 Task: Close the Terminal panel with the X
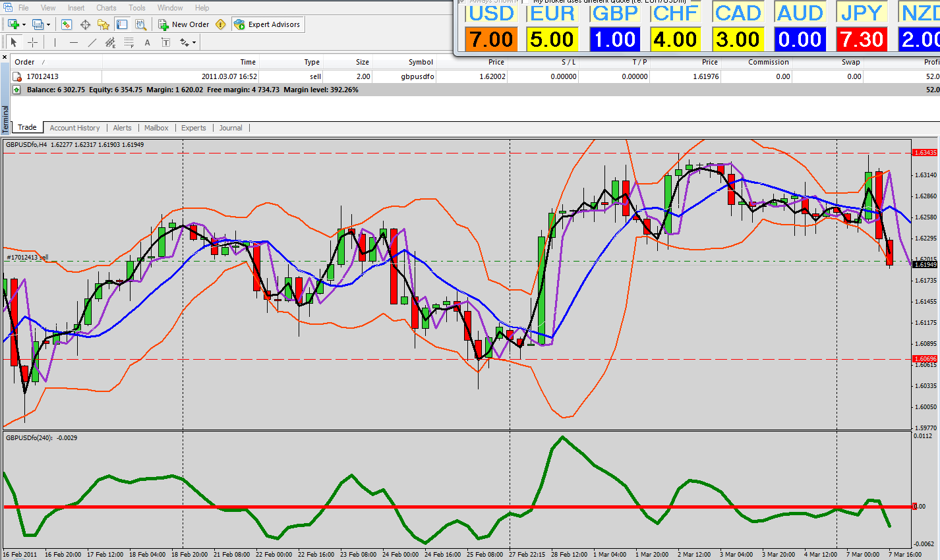point(5,57)
